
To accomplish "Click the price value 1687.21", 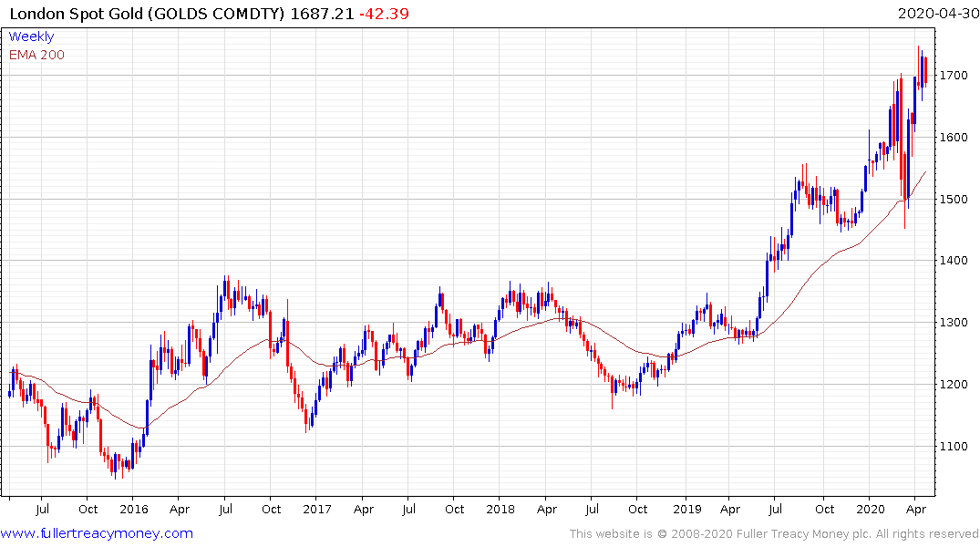I will click(322, 14).
